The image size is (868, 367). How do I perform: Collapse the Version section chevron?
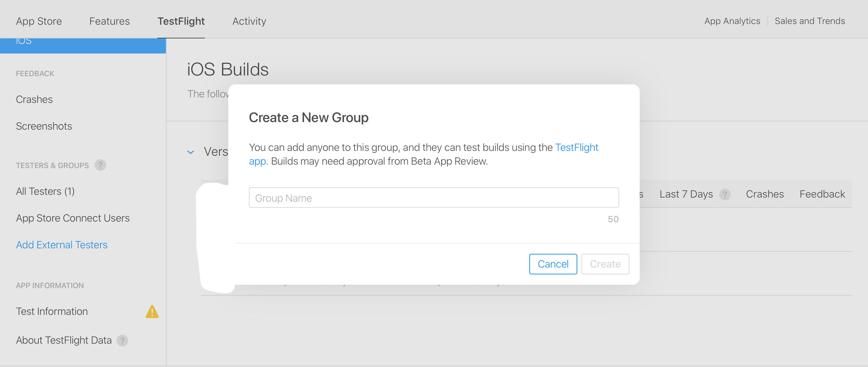[x=191, y=152]
